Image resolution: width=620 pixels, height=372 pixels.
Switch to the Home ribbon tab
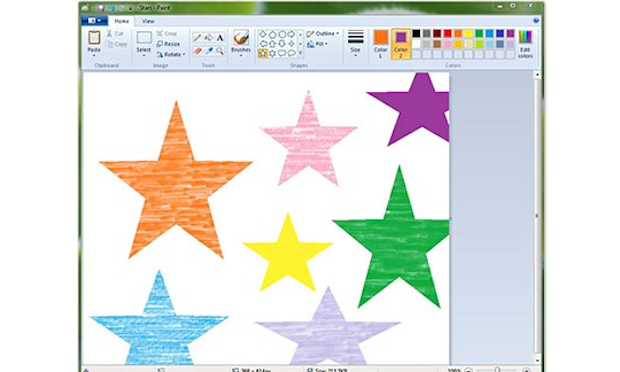pyautogui.click(x=122, y=21)
